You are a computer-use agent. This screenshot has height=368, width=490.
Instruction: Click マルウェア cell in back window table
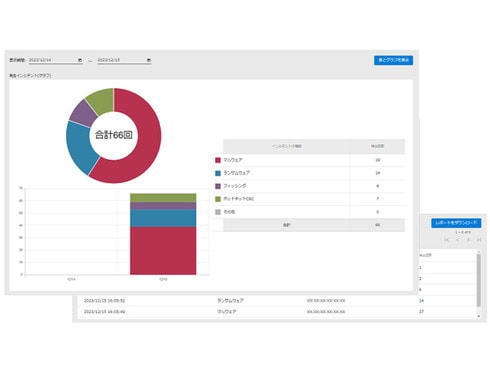tap(227, 312)
